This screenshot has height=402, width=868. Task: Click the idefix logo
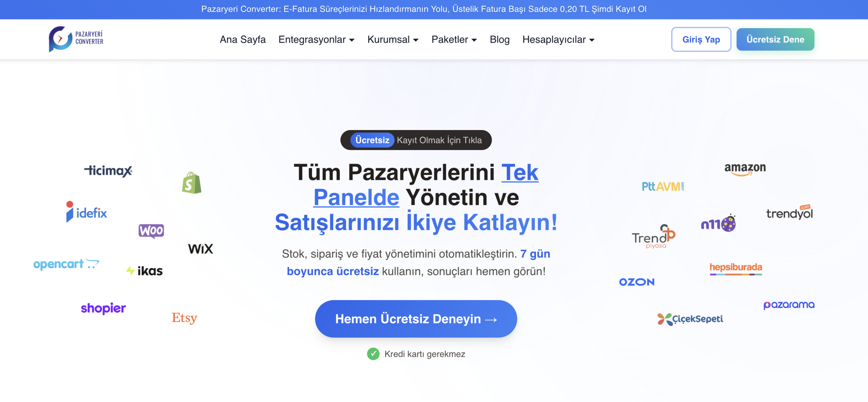coord(86,212)
